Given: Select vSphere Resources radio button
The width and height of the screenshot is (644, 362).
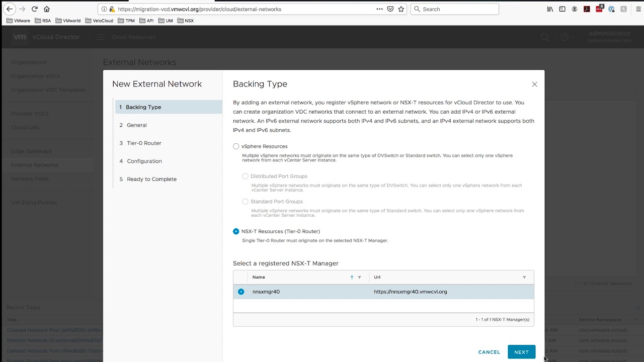Looking at the screenshot, I should click(236, 146).
